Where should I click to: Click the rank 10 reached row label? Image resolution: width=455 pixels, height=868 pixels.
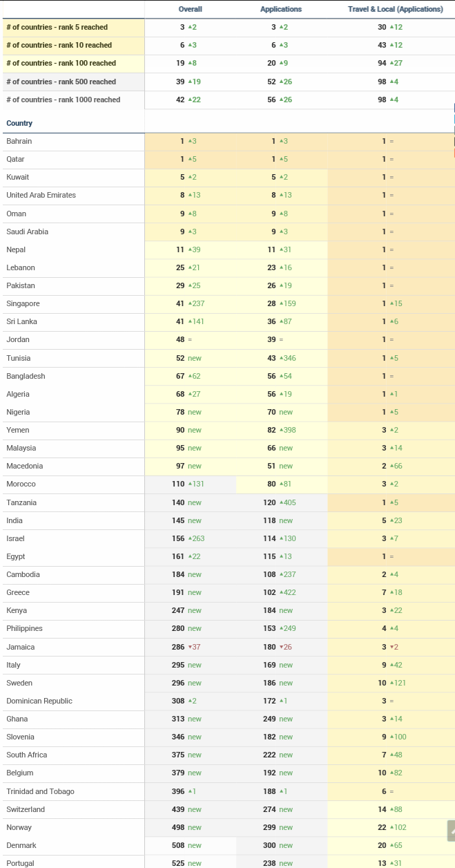(59, 46)
